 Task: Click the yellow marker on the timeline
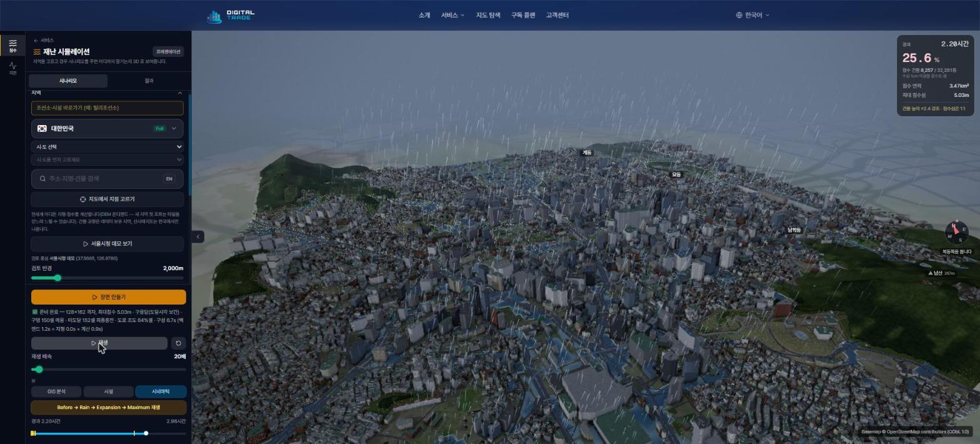point(134,433)
